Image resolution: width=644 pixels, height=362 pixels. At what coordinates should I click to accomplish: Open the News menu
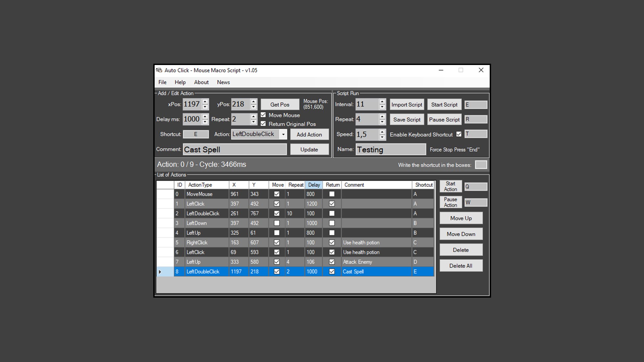tap(223, 82)
